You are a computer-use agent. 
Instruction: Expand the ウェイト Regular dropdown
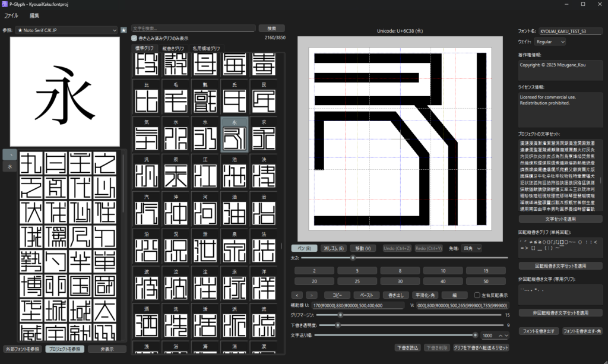[550, 42]
